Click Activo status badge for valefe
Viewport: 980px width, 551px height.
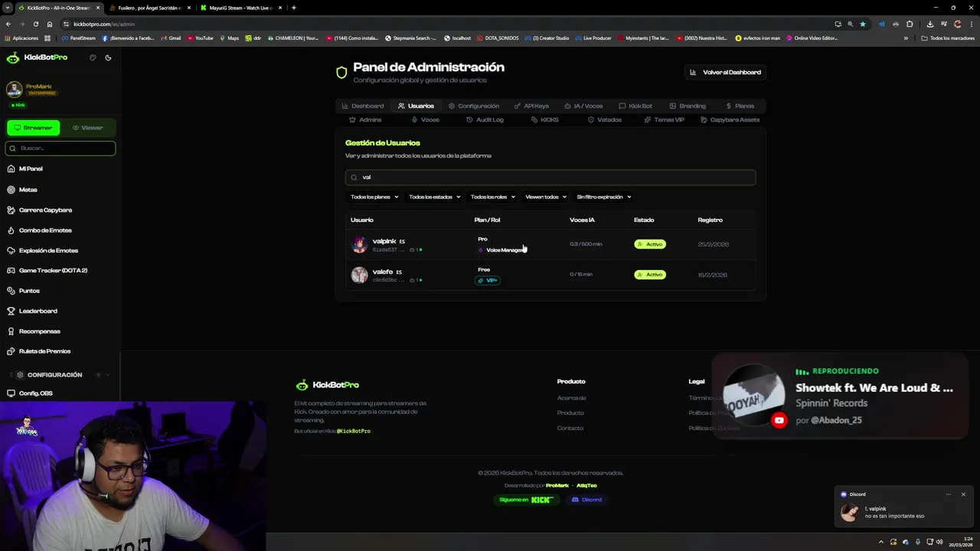click(650, 275)
